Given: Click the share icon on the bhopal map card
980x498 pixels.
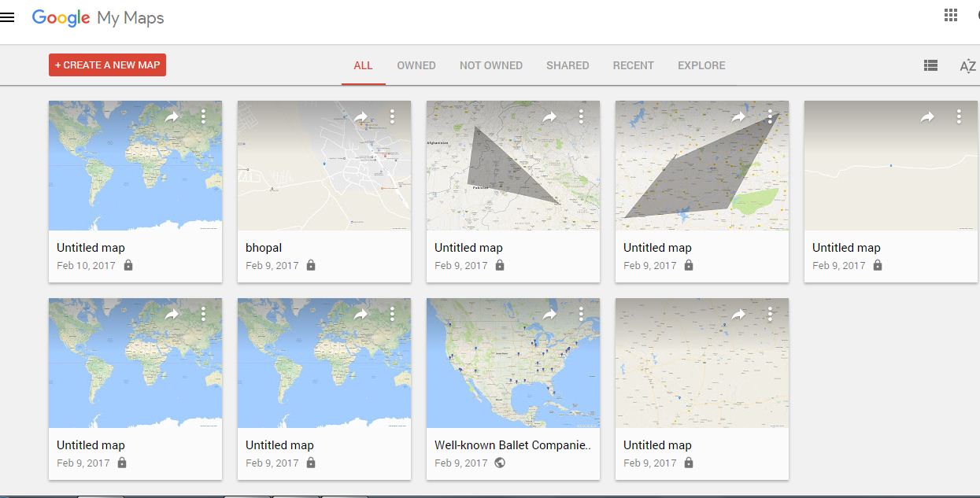Looking at the screenshot, I should pos(361,116).
